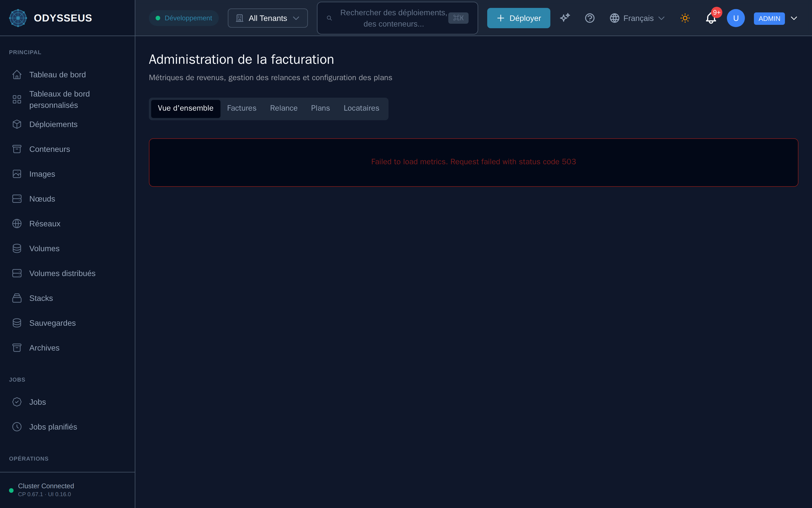Open Jobs planifiés clock icon
812x508 pixels.
point(17,427)
